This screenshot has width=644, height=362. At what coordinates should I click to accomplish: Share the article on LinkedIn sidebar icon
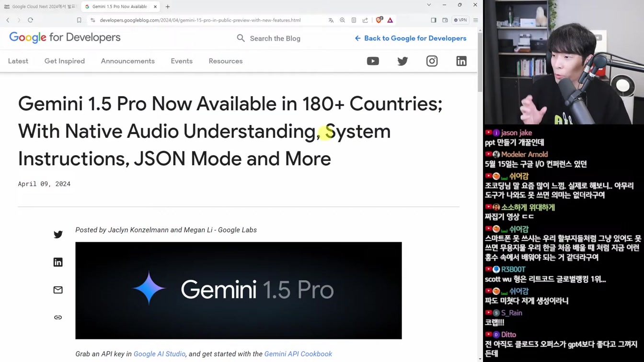tap(58, 262)
